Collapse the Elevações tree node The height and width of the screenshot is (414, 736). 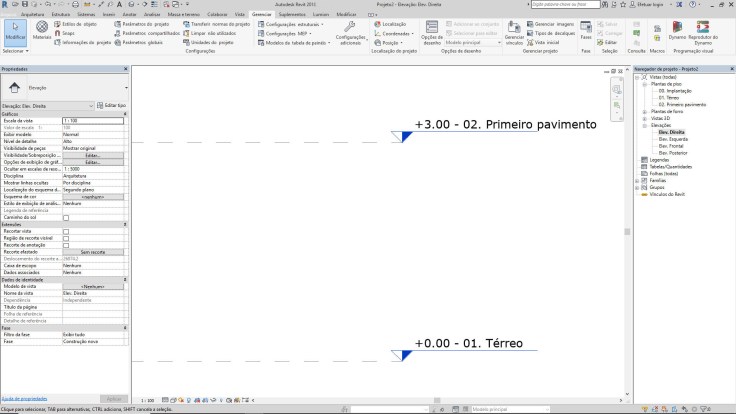[x=647, y=125]
